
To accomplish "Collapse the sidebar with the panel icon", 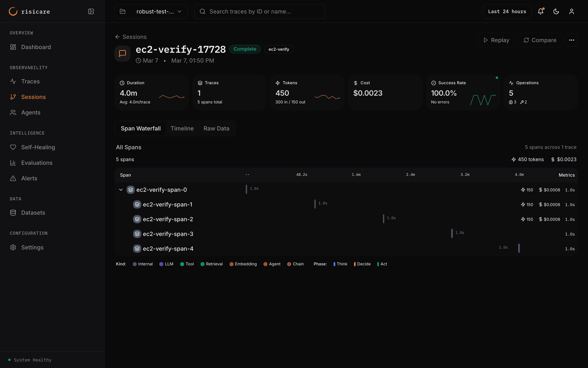I will 91,11.
